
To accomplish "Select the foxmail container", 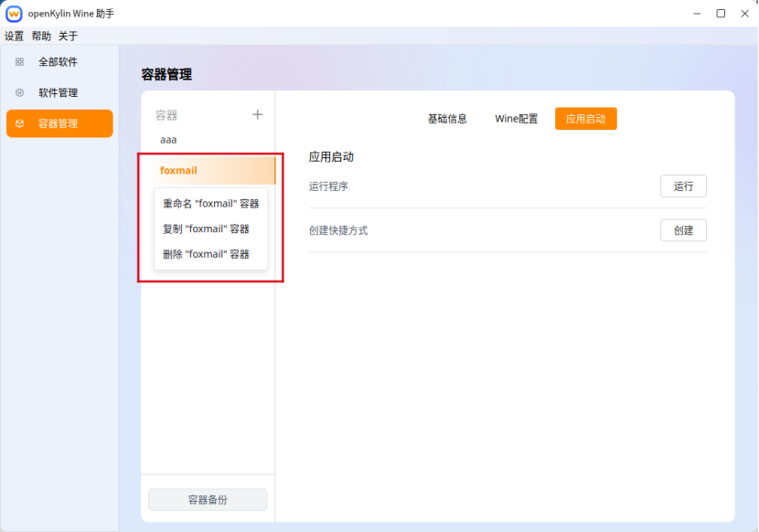I will click(208, 170).
